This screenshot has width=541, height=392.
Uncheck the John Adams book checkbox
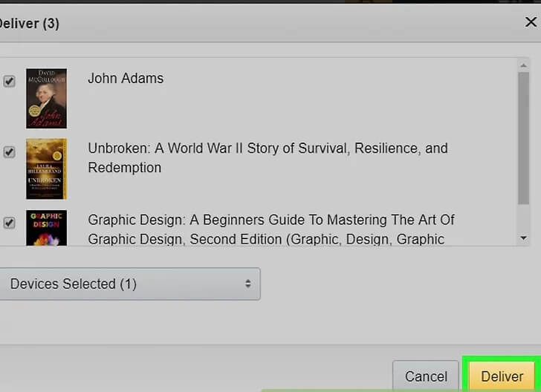9,81
